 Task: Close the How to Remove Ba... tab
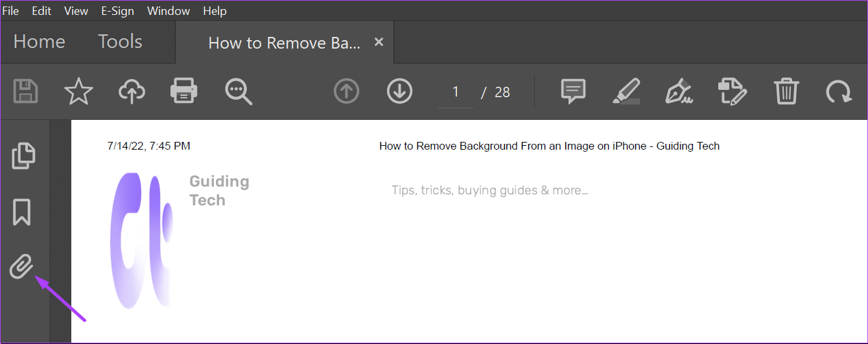pos(379,42)
